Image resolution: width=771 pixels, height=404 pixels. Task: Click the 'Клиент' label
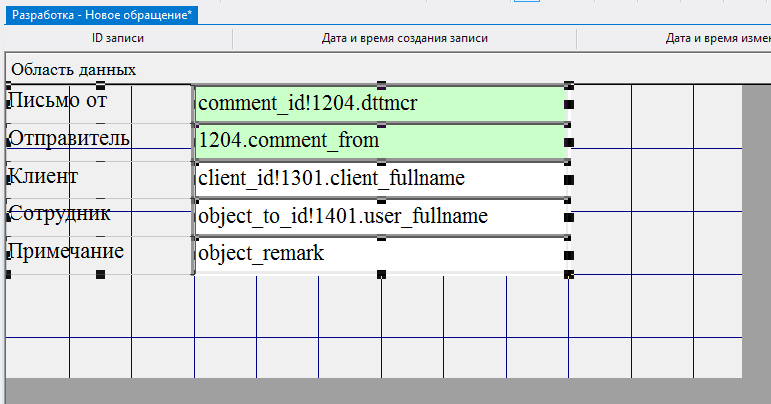pyautogui.click(x=42, y=176)
